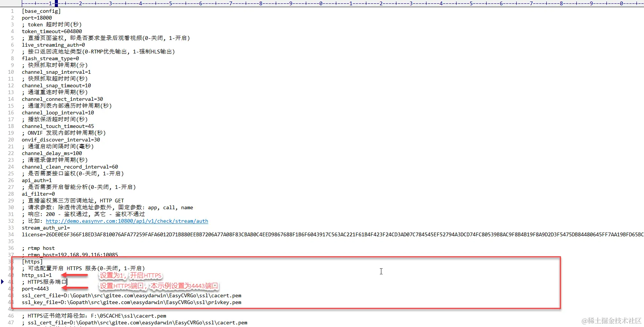This screenshot has width=644, height=327.
Task: Click the http_ssl=1 setting line
Action: [x=37, y=275]
